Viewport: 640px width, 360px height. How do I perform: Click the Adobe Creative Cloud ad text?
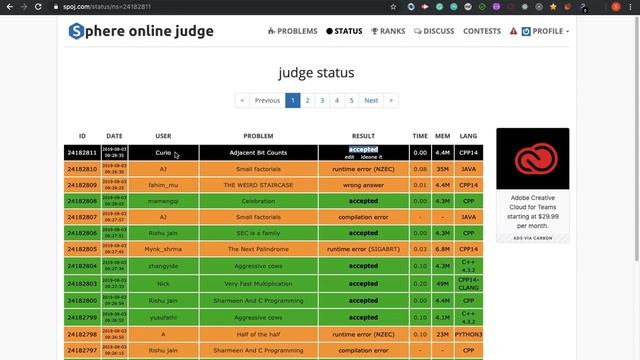point(533,212)
